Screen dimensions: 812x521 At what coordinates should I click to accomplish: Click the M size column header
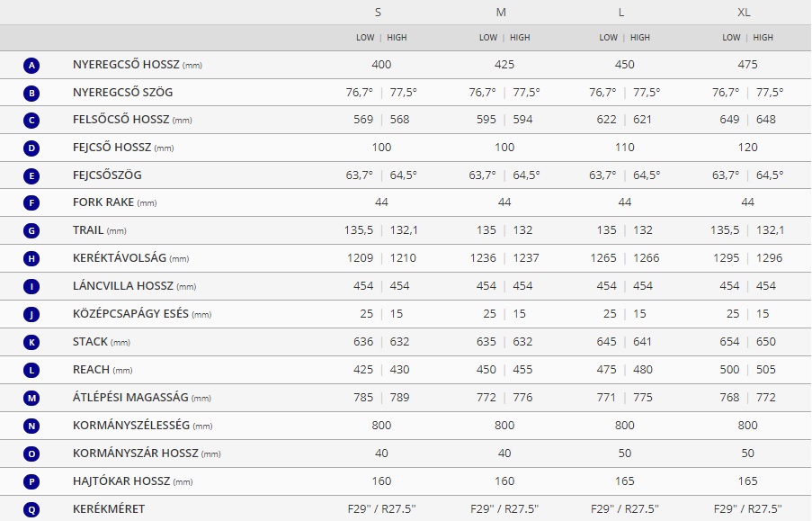pyautogui.click(x=501, y=13)
